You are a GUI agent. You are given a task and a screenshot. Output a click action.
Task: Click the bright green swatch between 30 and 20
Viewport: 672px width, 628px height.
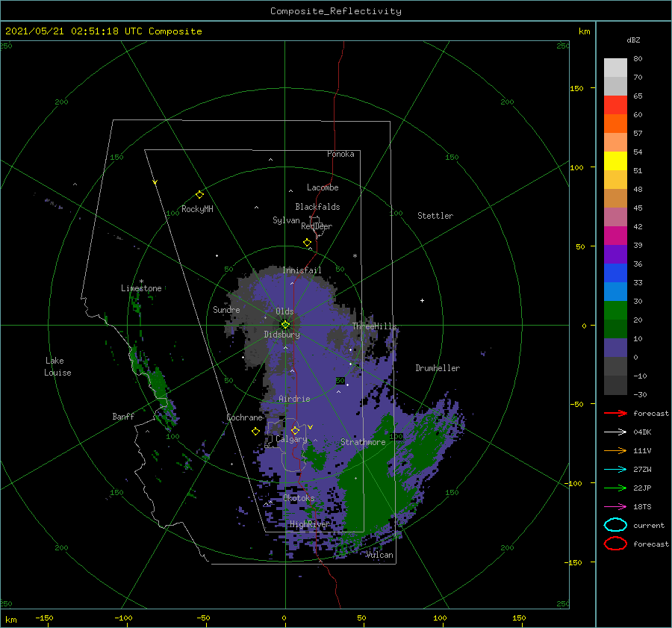pyautogui.click(x=615, y=311)
